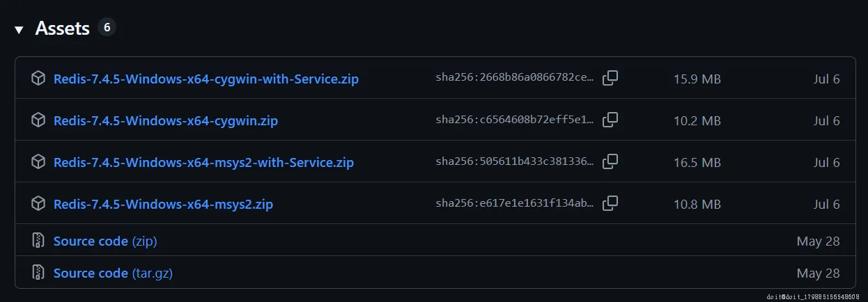Viewport: 868px width, 302px height.
Task: Click sha256 hash text starting with 2668b86a
Action: coord(515,79)
